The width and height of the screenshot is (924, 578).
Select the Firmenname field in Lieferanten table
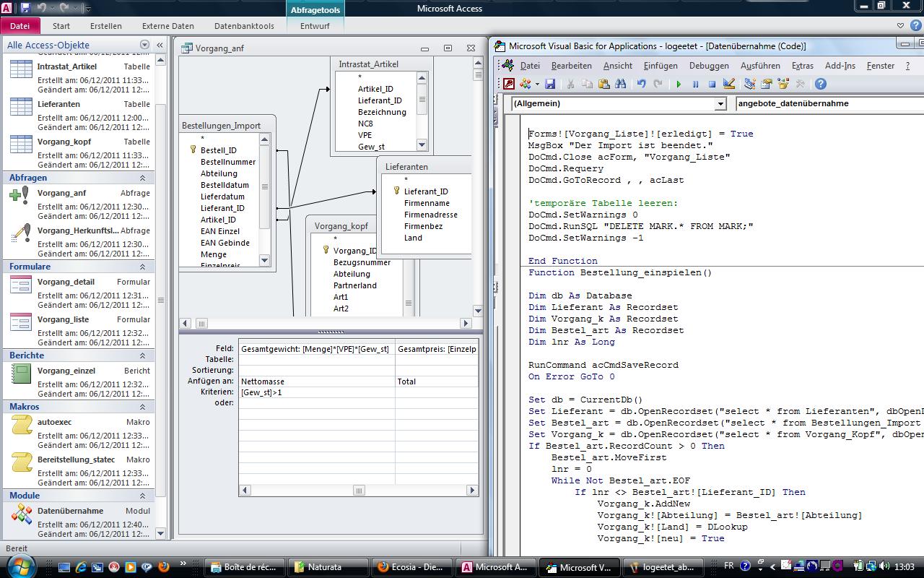click(x=427, y=203)
